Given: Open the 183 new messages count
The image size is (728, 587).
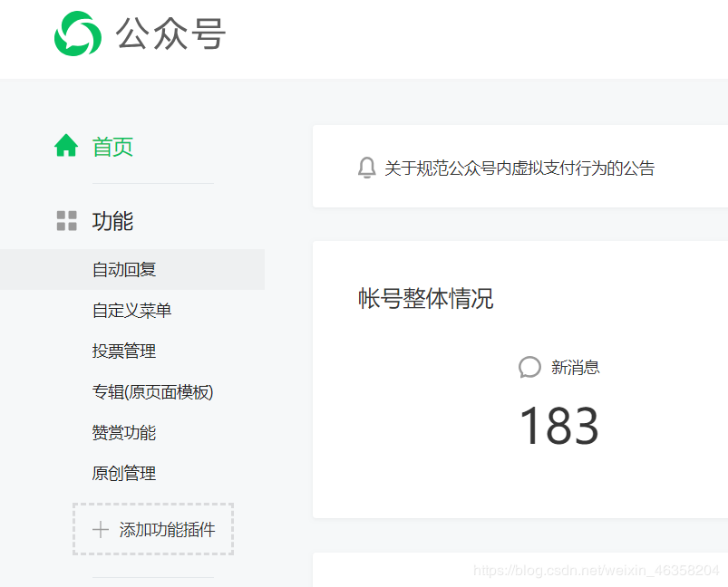Looking at the screenshot, I should (558, 426).
